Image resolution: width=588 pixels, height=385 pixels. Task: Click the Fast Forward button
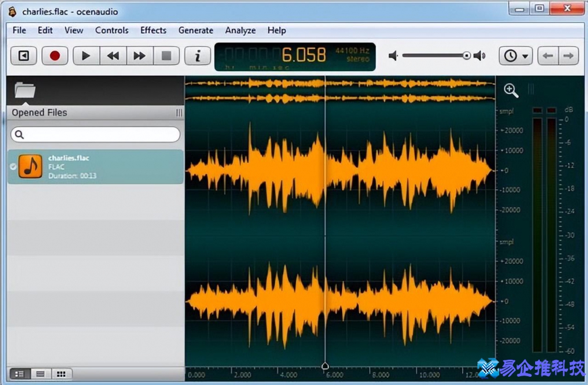[139, 56]
